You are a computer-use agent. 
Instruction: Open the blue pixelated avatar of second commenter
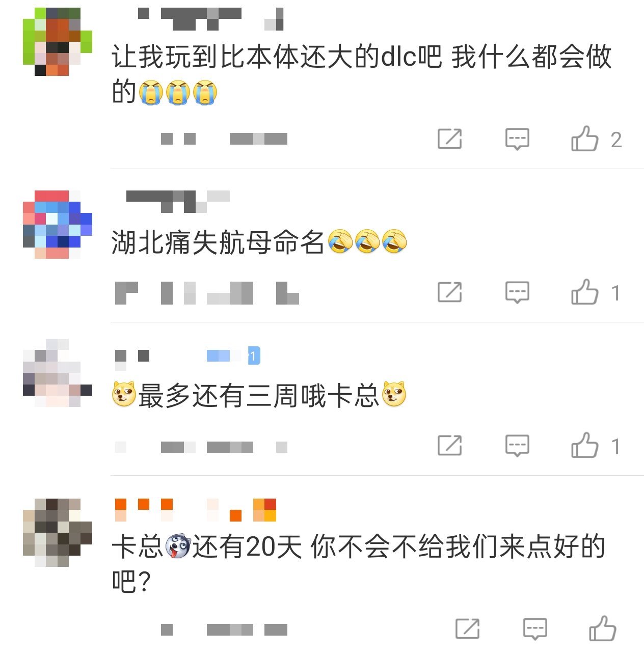(x=58, y=225)
